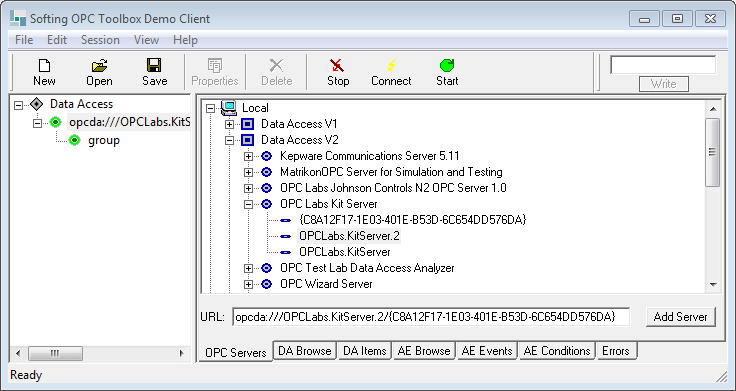Click server tree scrollbar up arrow
Screen dimensions: 736x391
(713, 109)
